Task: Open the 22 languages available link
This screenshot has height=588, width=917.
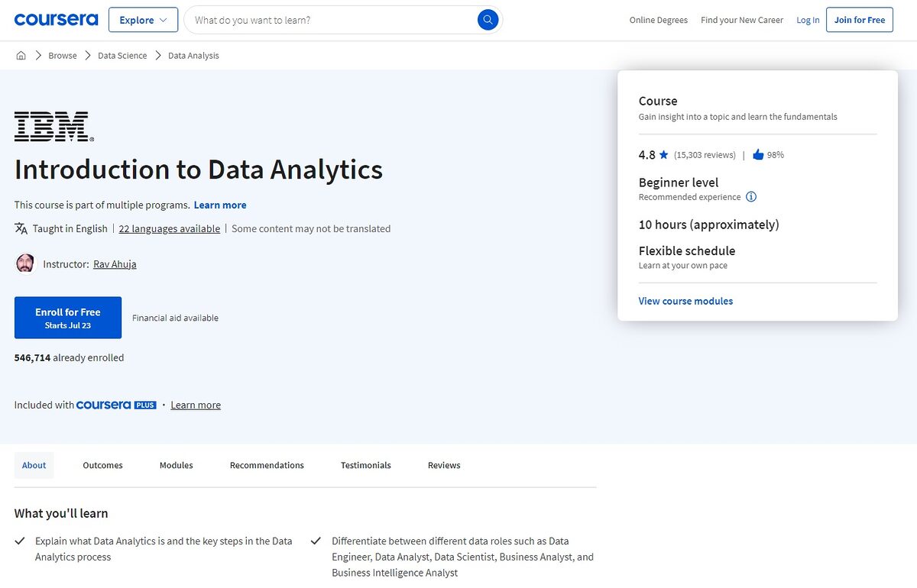Action: [x=170, y=229]
